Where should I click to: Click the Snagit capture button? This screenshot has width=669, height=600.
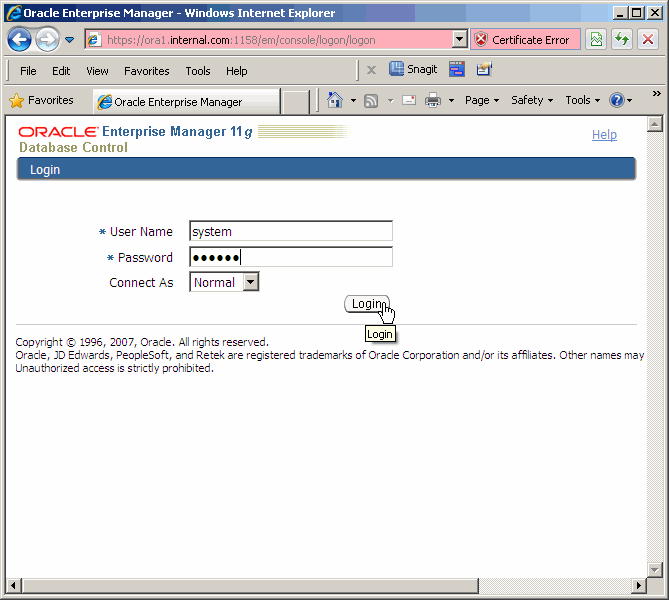point(413,70)
